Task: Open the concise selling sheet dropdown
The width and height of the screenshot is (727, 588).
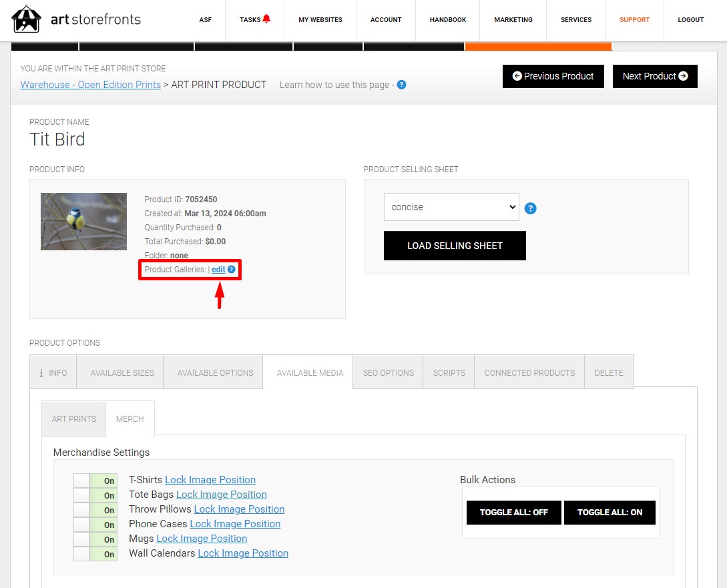Action: [451, 207]
